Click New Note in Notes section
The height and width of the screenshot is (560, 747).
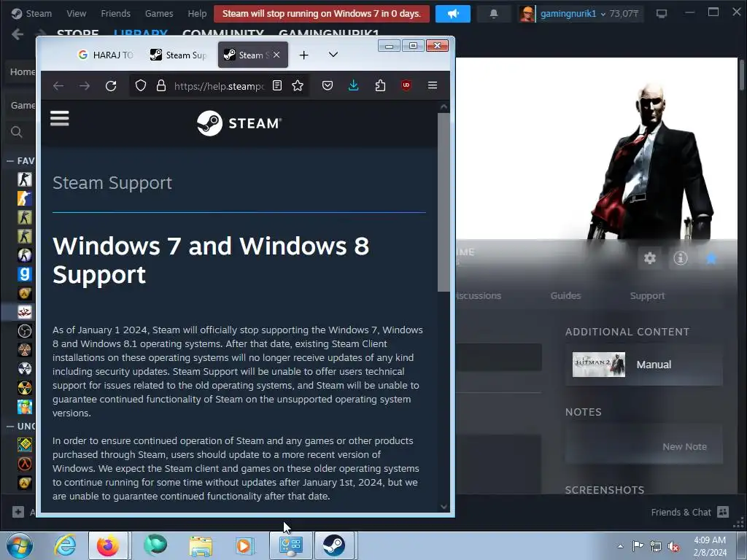pos(684,447)
